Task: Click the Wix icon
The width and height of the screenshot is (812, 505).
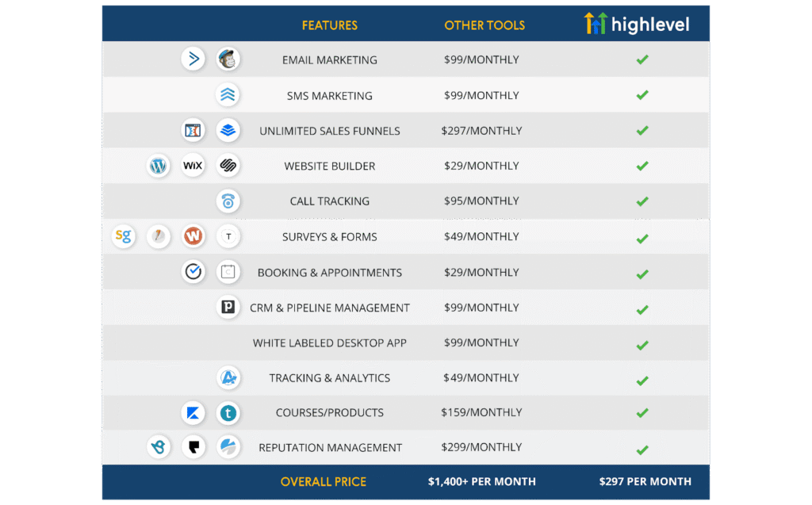Action: [193, 166]
